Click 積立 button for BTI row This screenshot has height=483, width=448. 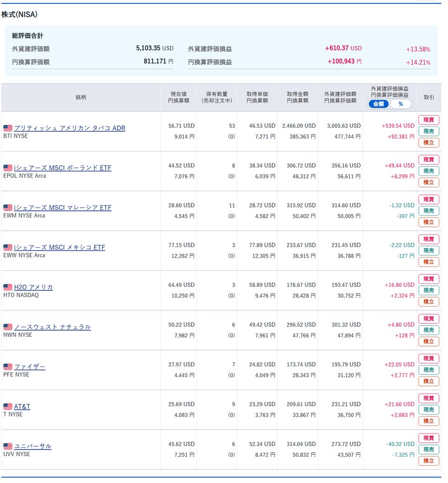point(429,142)
